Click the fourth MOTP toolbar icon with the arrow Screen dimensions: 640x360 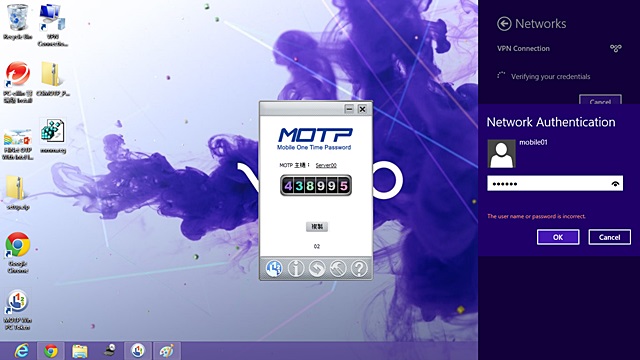click(x=338, y=269)
